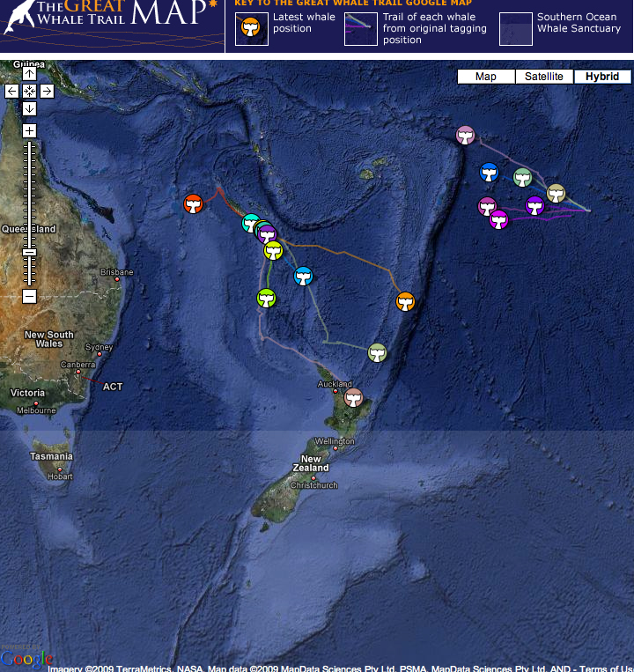Click the light blue whale marker
Viewport: 634px width, 672px height.
(x=303, y=276)
